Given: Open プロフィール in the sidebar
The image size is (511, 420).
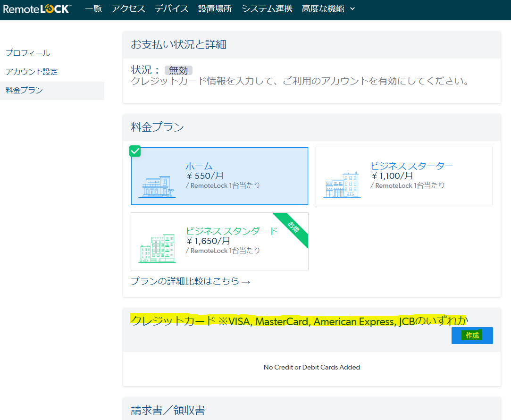Looking at the screenshot, I should pos(28,53).
